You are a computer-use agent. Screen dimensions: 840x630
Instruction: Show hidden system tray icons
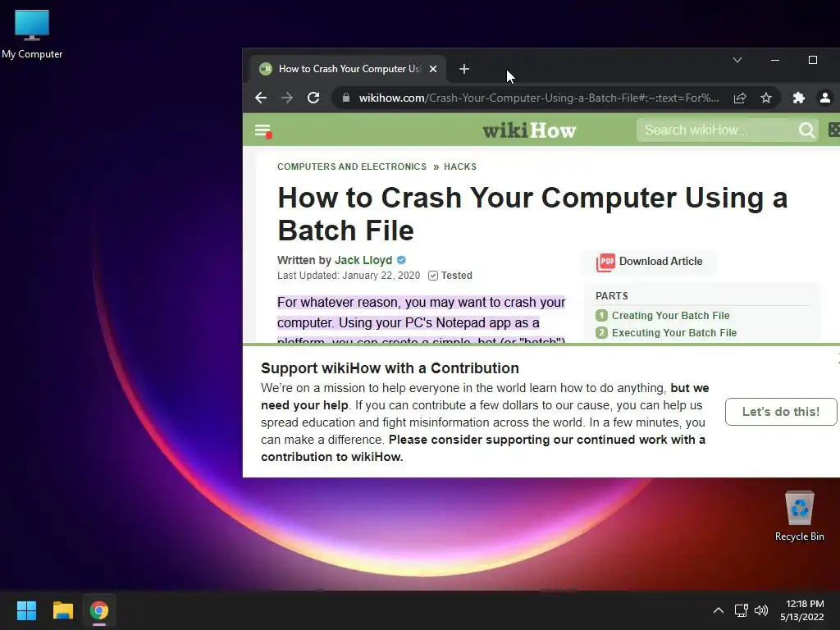pyautogui.click(x=719, y=610)
